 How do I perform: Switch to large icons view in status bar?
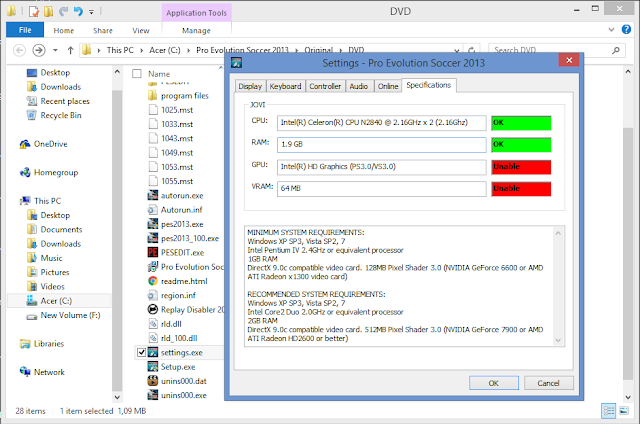[624, 411]
